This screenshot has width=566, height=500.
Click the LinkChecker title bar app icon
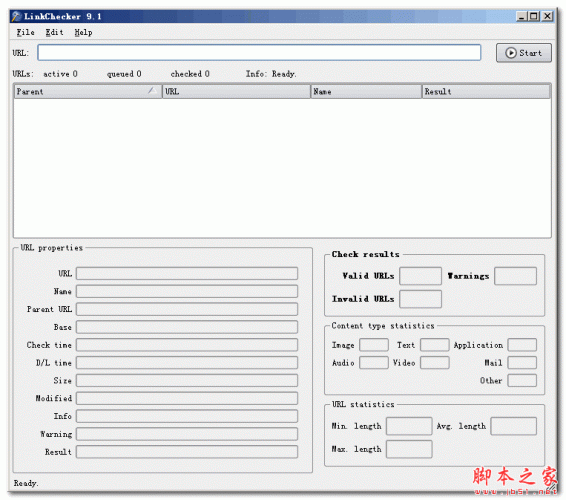pyautogui.click(x=16, y=16)
